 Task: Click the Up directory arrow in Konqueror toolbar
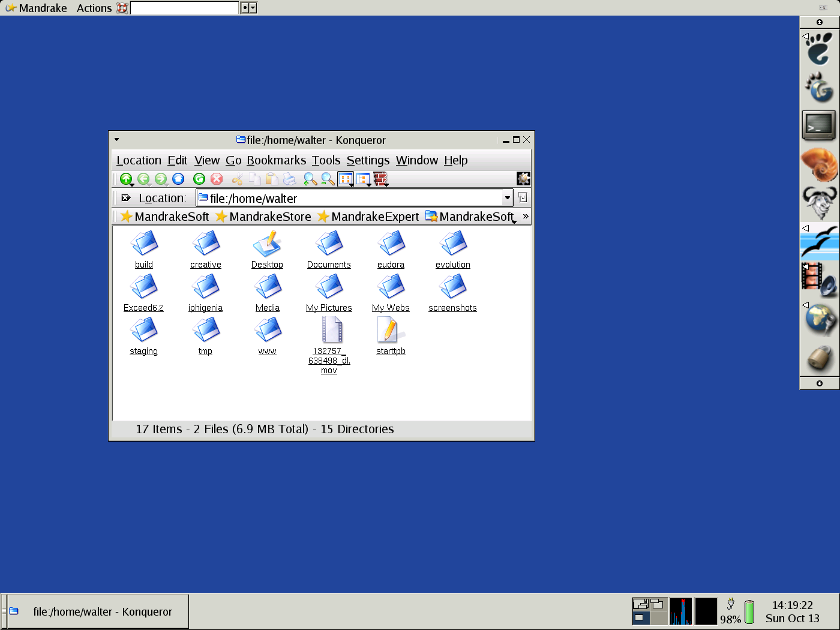126,179
